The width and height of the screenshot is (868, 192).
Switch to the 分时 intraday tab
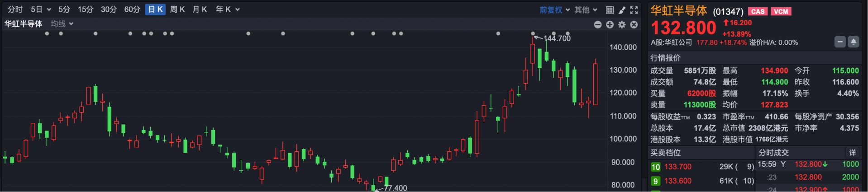pos(15,9)
